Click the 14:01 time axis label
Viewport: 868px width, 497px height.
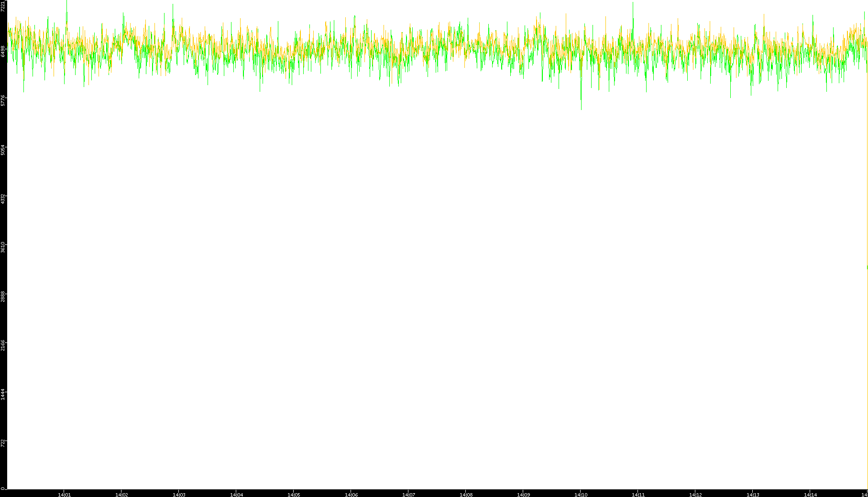coord(64,495)
